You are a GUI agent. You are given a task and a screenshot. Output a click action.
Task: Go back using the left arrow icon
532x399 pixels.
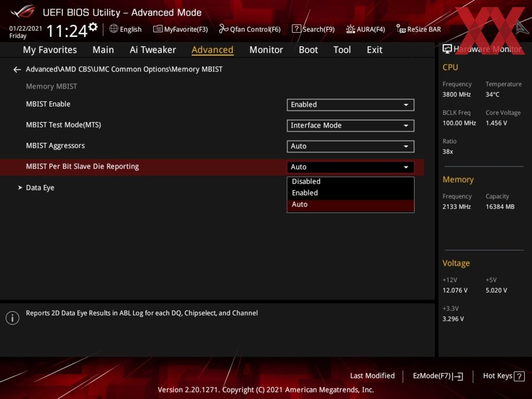click(x=17, y=70)
